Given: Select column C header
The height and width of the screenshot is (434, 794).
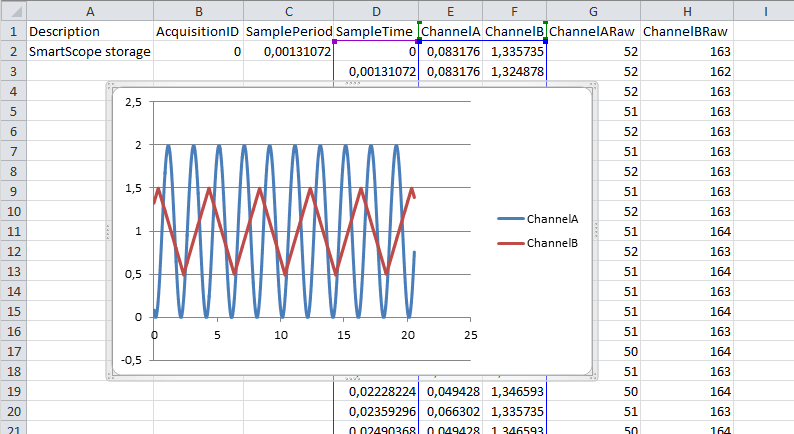Looking at the screenshot, I should [289, 11].
